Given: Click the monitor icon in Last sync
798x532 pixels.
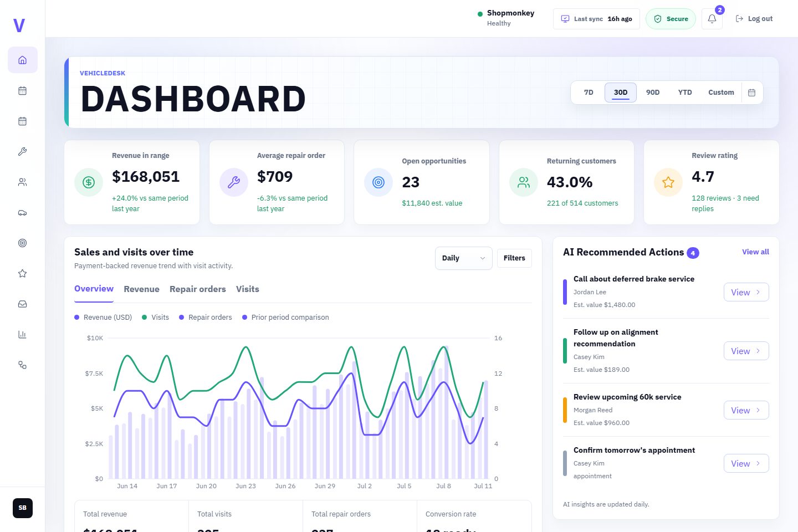Looking at the screenshot, I should point(565,19).
